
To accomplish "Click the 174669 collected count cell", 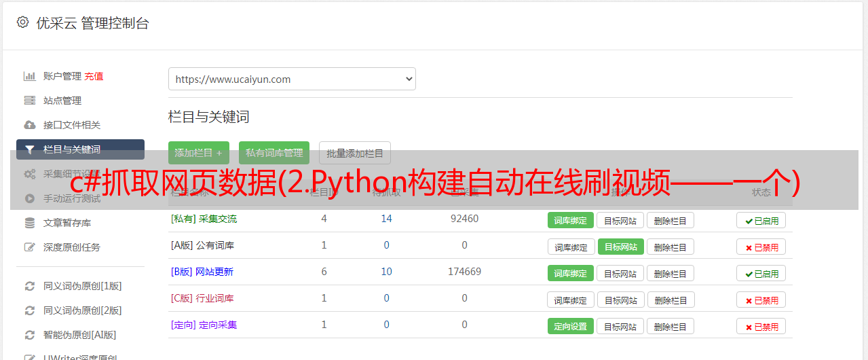I will [x=464, y=272].
